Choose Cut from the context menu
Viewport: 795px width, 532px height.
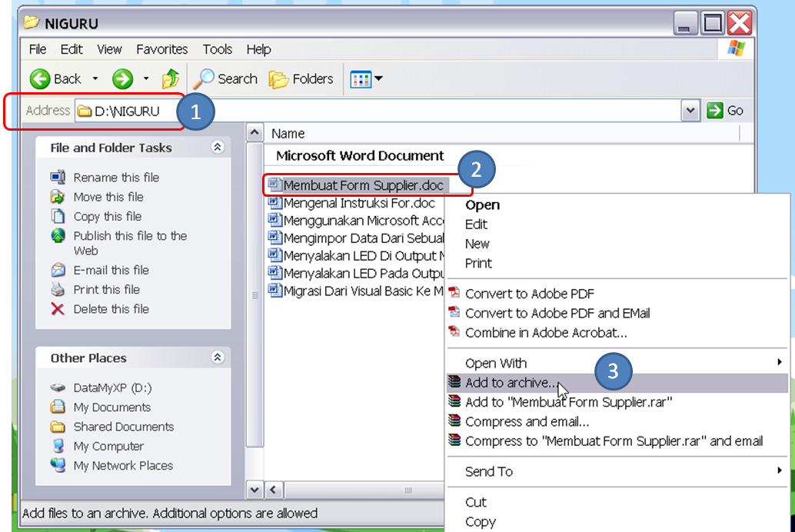click(x=476, y=502)
